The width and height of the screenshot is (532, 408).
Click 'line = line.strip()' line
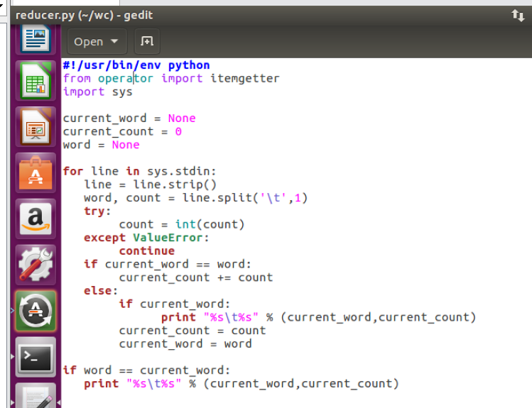(150, 184)
